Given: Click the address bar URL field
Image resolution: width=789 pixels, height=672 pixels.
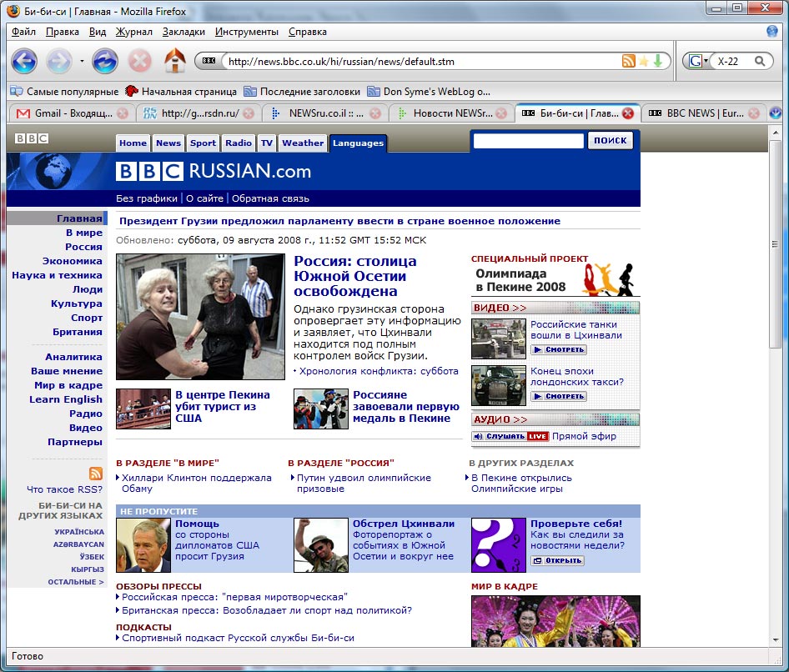Looking at the screenshot, I should pyautogui.click(x=423, y=62).
